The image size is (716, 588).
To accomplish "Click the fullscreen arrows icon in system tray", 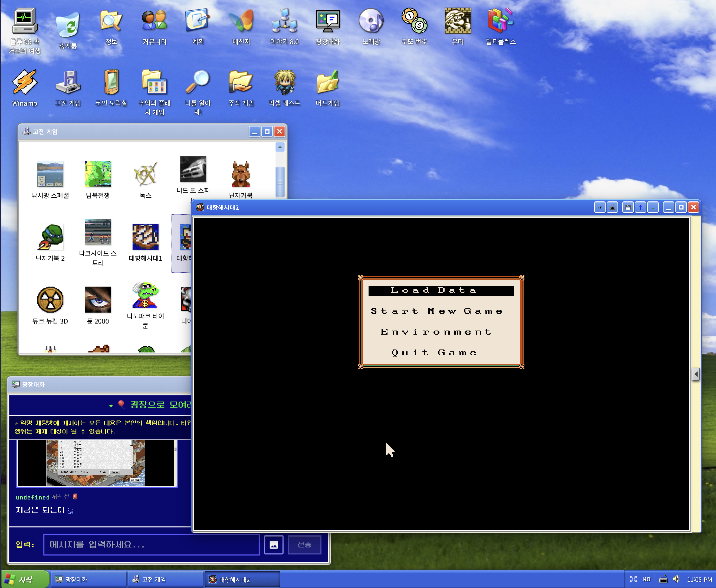I will coord(633,580).
